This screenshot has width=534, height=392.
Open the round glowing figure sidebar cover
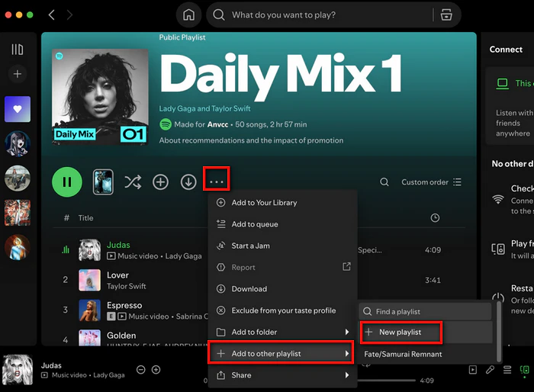[18, 247]
